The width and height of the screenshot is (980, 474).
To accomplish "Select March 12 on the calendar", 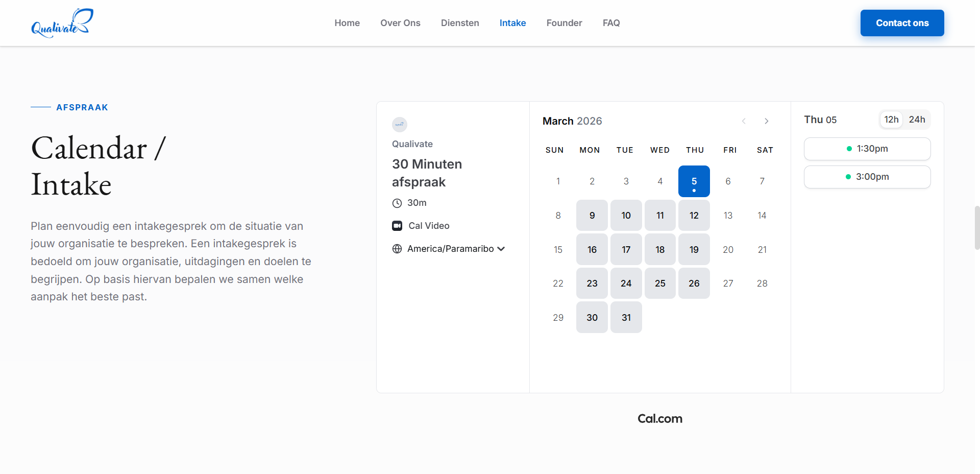I will click(x=694, y=216).
